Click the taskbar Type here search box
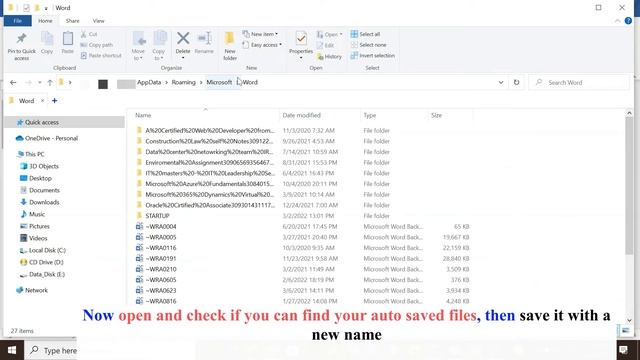The width and height of the screenshot is (640, 360). click(x=51, y=350)
